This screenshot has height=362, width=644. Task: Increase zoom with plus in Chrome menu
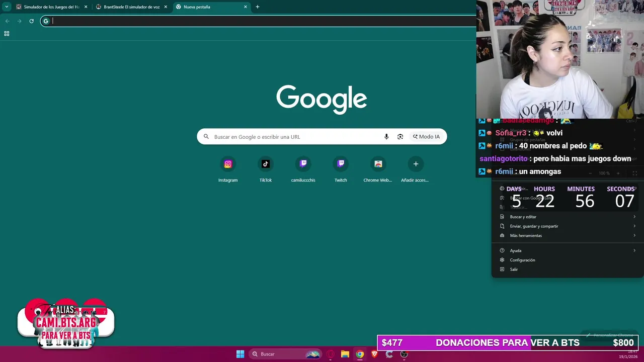618,173
